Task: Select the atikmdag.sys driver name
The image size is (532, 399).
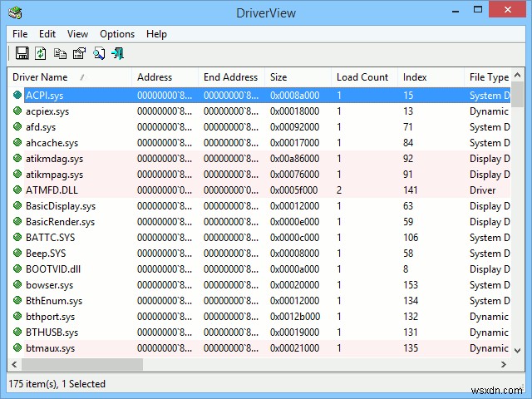Action: (54, 159)
